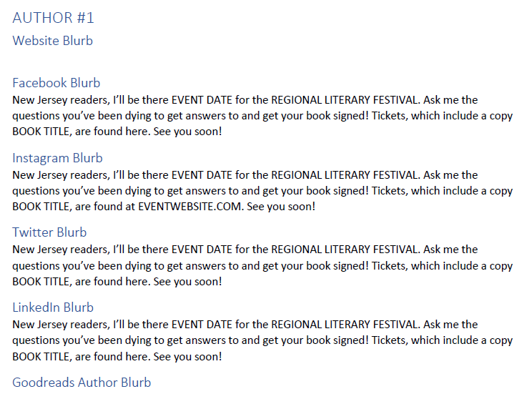The image size is (532, 394).
Task: Click the Goodreads Author Blurb heading
Action: (x=82, y=383)
